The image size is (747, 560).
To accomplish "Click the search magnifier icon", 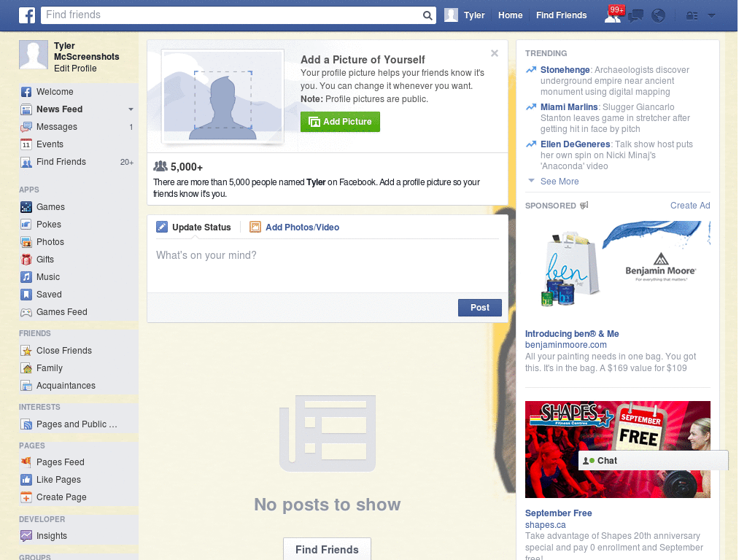I will pyautogui.click(x=427, y=15).
